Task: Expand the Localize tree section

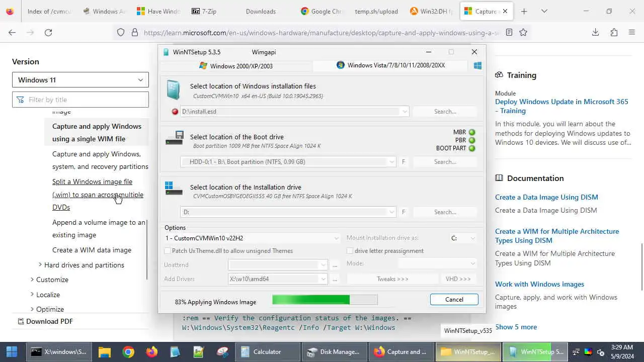Action: [x=32, y=295]
